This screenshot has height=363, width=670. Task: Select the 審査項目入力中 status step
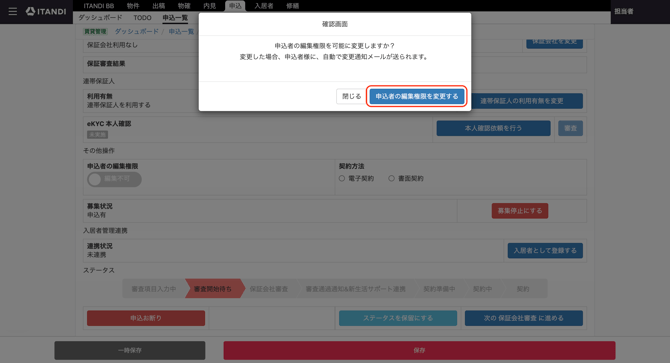pos(154,289)
